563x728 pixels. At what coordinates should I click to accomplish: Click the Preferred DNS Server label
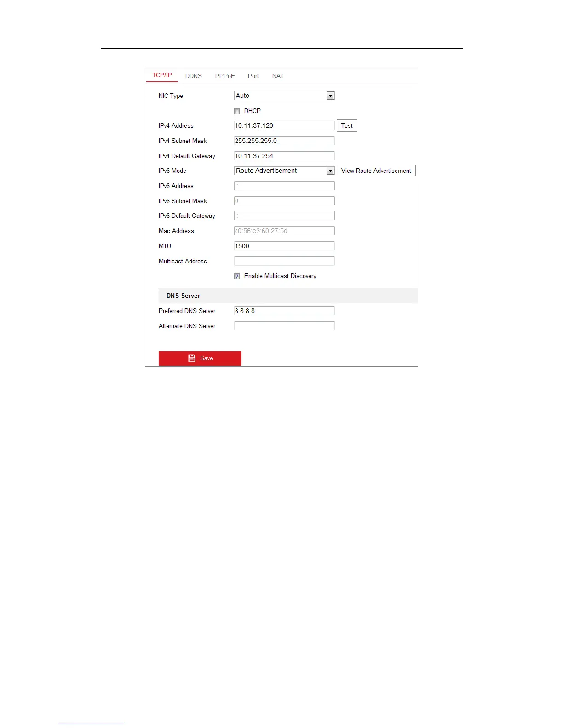click(x=187, y=311)
